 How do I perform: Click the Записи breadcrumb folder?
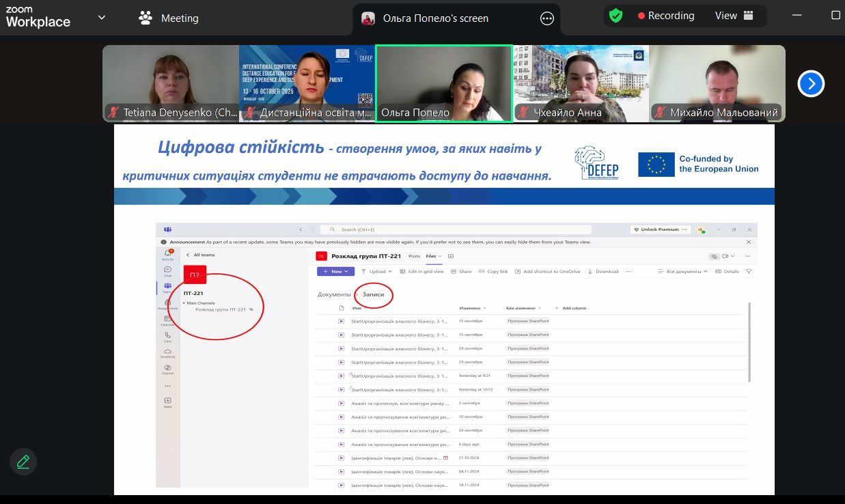(x=373, y=294)
